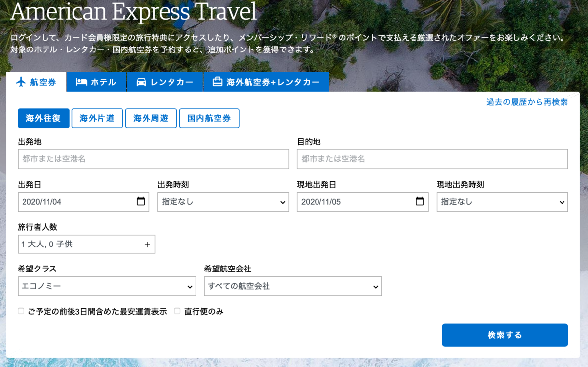Expand 希望航空会社 すべての航空会社 dropdown
The width and height of the screenshot is (588, 367).
click(x=293, y=286)
